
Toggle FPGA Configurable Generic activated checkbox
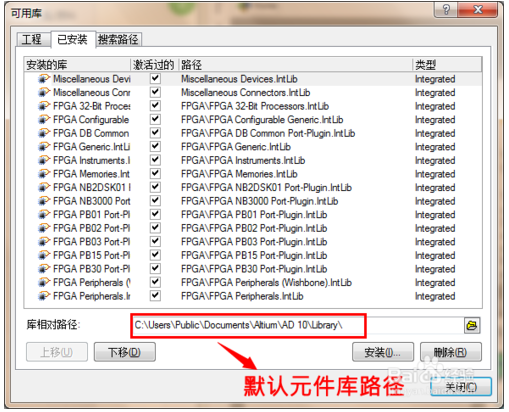[x=155, y=119]
